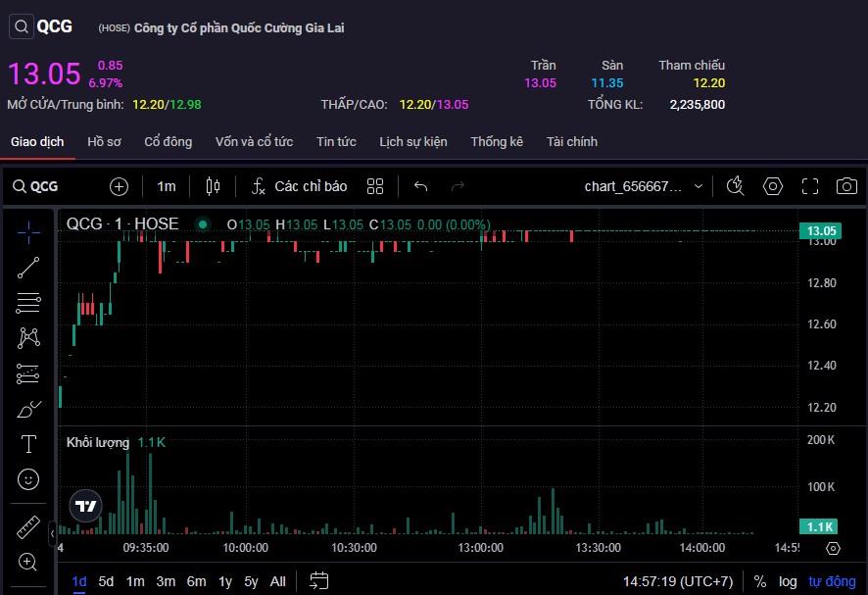Toggle percent scale on the price axis

(x=760, y=581)
